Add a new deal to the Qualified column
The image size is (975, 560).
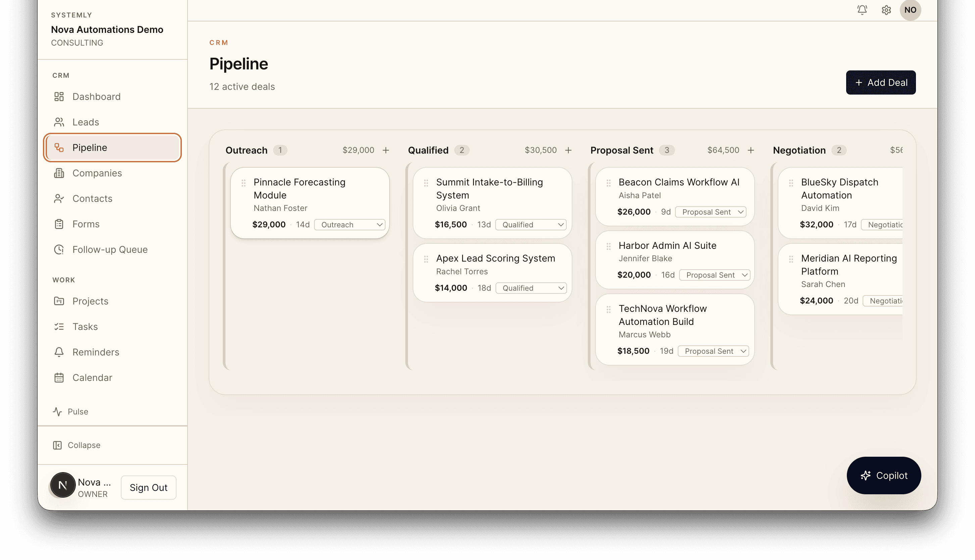[x=568, y=150]
